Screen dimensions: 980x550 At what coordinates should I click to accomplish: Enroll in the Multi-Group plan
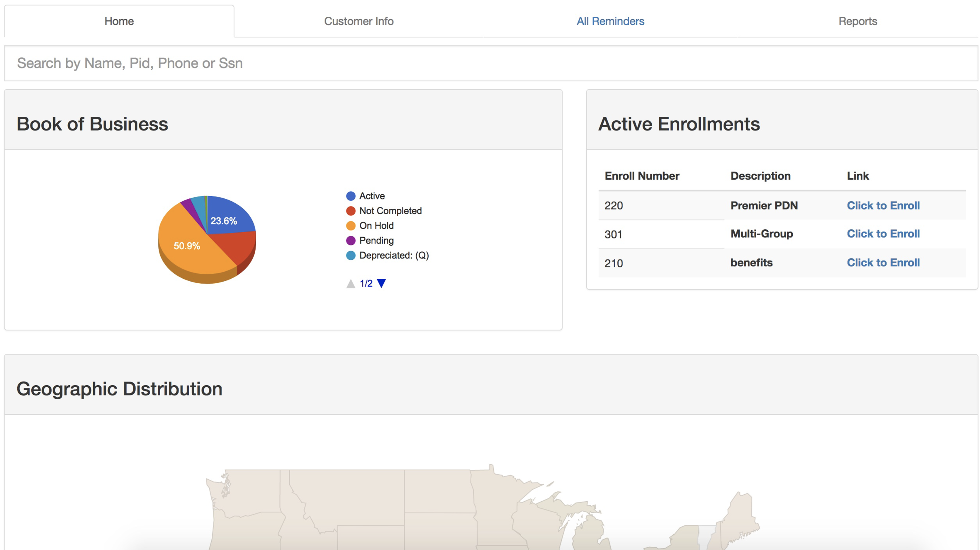point(883,234)
